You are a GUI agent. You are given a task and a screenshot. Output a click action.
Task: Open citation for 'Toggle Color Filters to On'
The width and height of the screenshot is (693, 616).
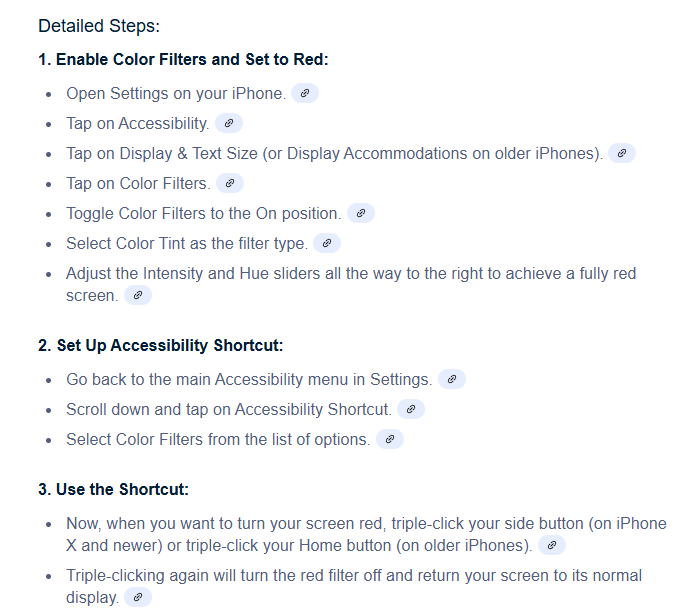361,213
